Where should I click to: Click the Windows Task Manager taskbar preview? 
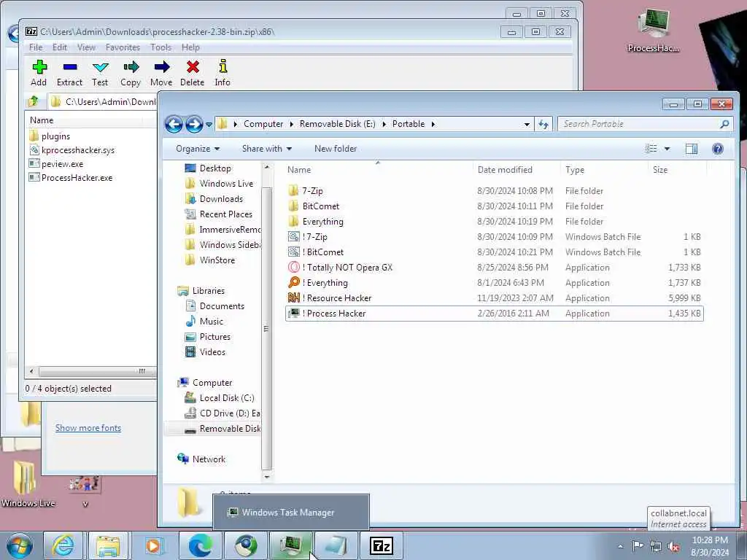pos(290,513)
